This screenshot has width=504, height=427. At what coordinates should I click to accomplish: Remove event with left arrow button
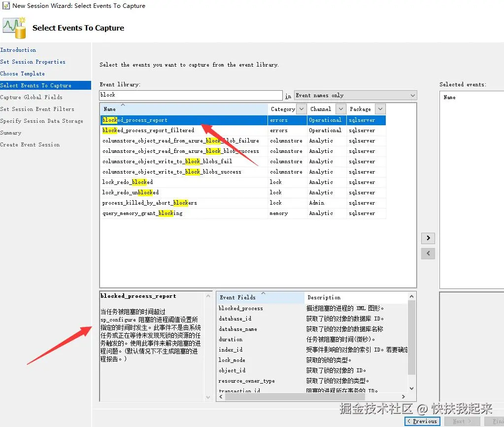click(x=428, y=253)
